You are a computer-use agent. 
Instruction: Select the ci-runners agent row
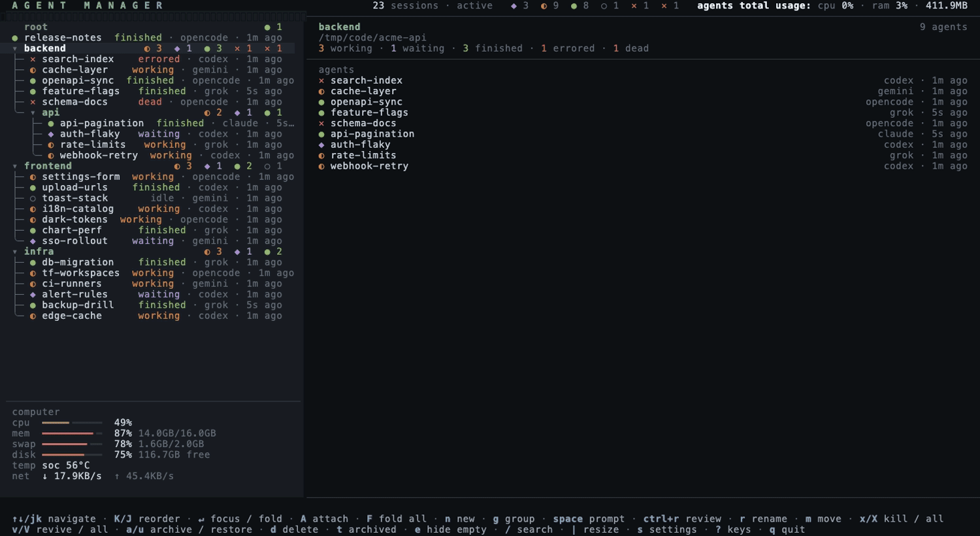click(153, 284)
